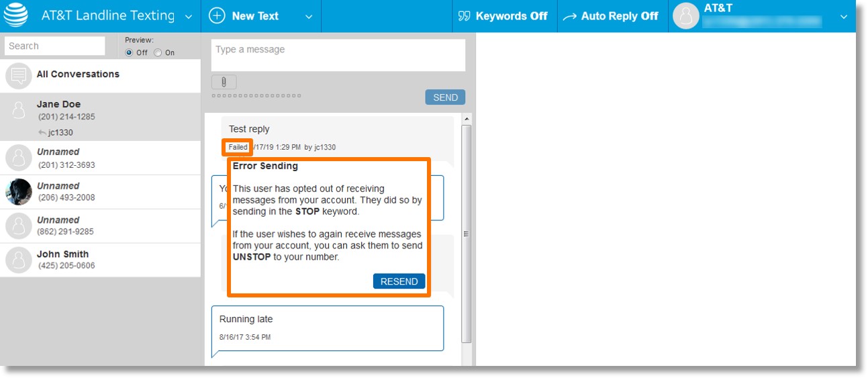
Task: Open All Conversations
Action: [100, 76]
